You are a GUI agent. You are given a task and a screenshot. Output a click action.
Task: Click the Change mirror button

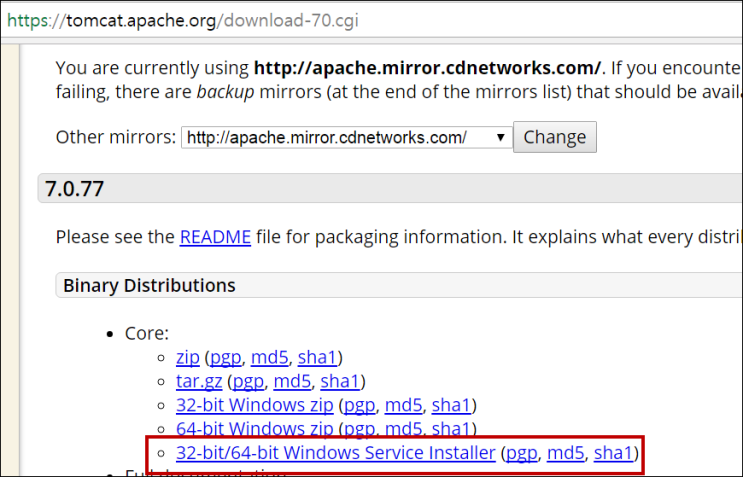pos(554,137)
